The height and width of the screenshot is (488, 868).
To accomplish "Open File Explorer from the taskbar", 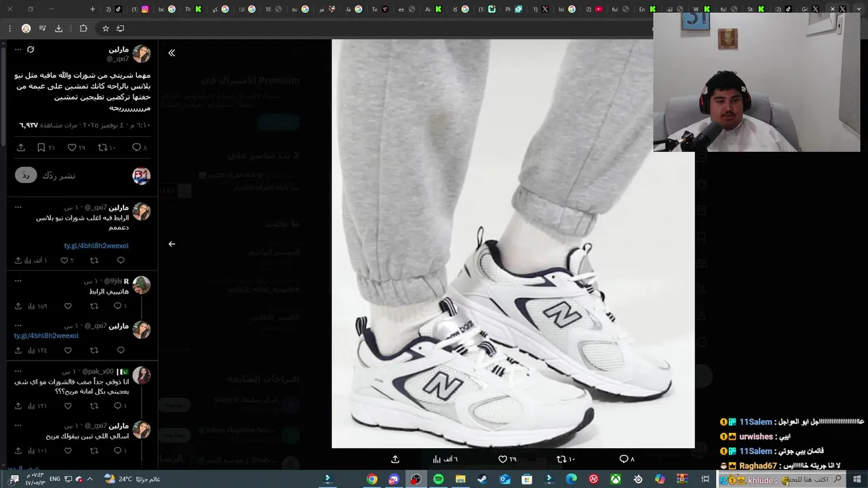I will 460,479.
